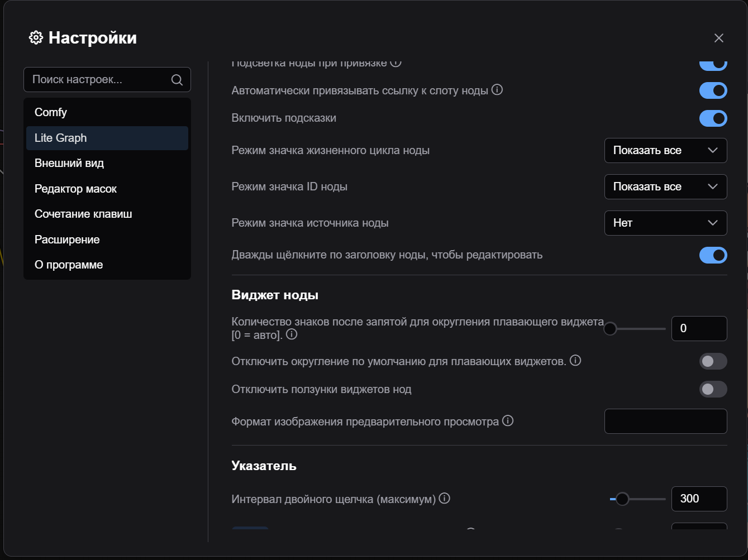Click info icon next to 'Интервал двойного щелчка'
Viewport: 748px width, 560px height.
pyautogui.click(x=444, y=499)
